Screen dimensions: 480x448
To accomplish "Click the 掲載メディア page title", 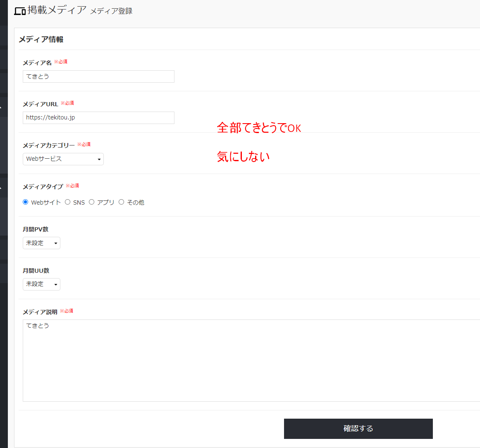I will pos(57,10).
